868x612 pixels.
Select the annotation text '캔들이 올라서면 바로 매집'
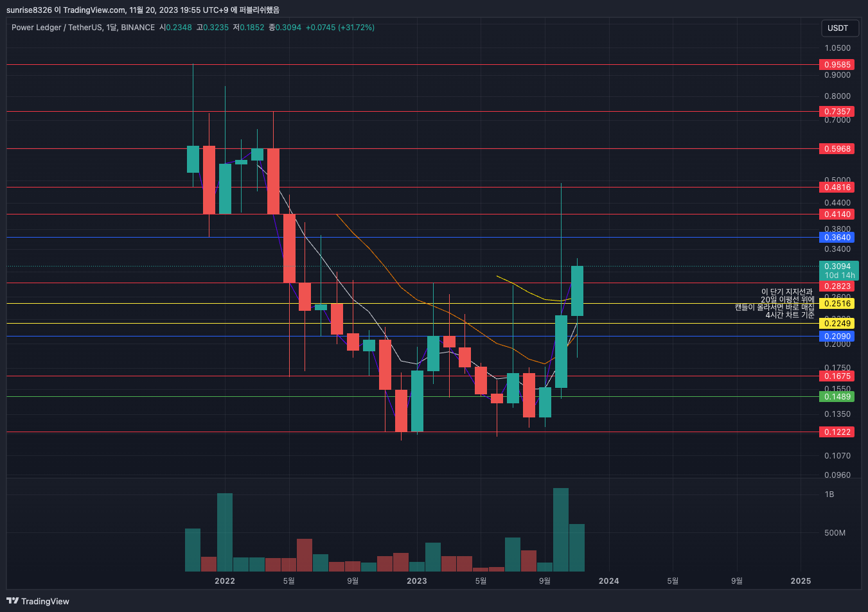pos(775,308)
